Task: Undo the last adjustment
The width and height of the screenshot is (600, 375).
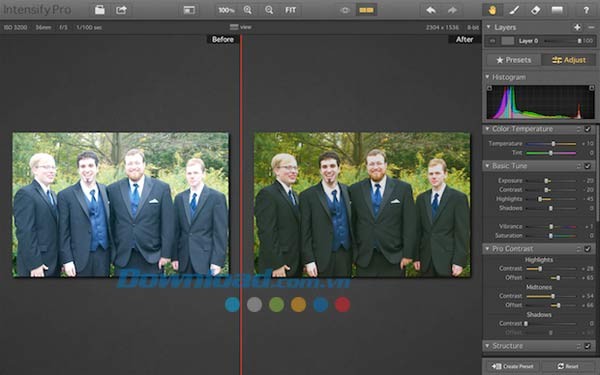Action: (x=431, y=10)
